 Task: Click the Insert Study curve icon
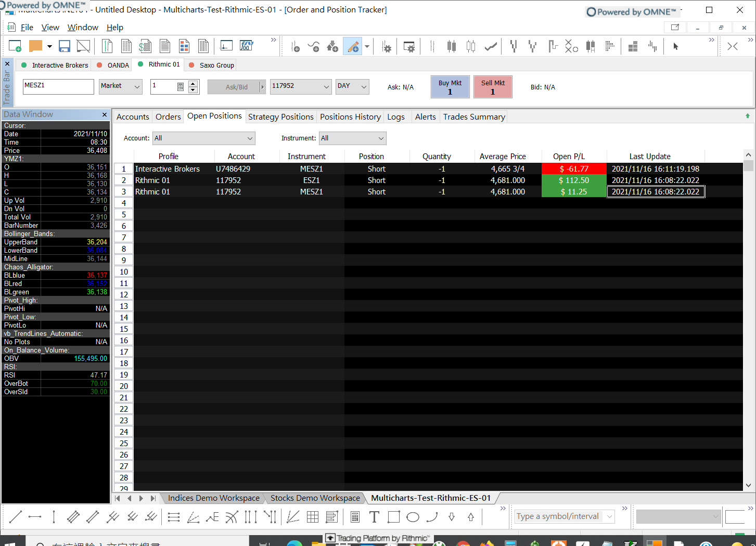314,47
